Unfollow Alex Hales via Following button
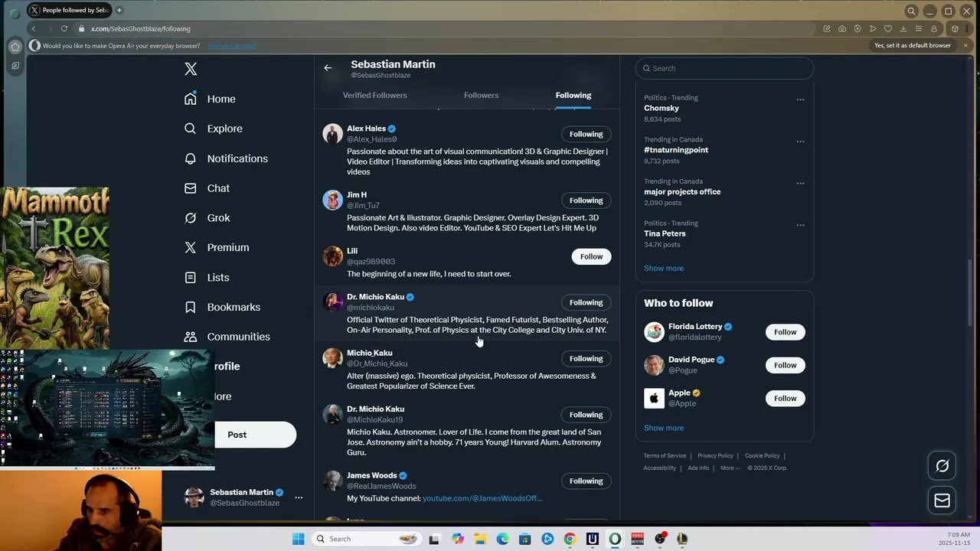This screenshot has height=551, width=980. pos(586,134)
